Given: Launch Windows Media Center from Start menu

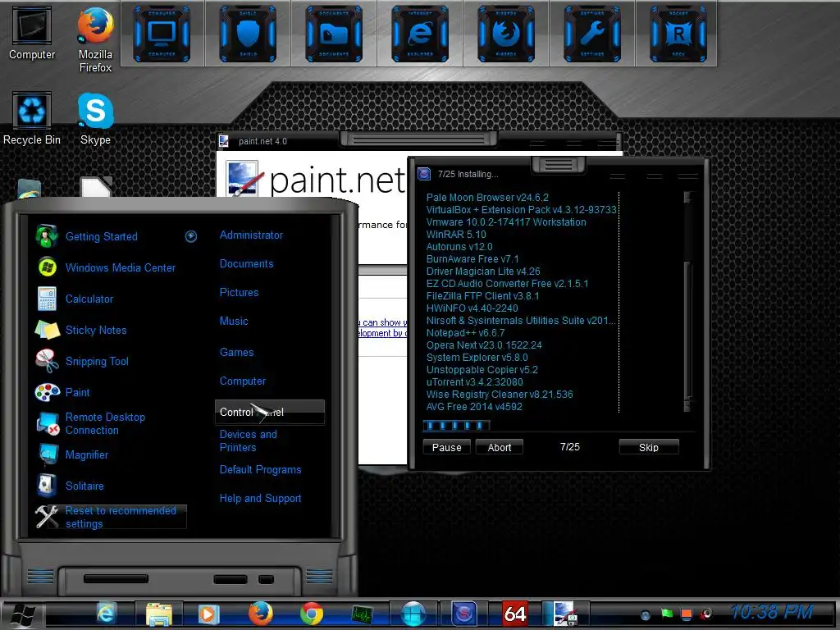Looking at the screenshot, I should 120,267.
